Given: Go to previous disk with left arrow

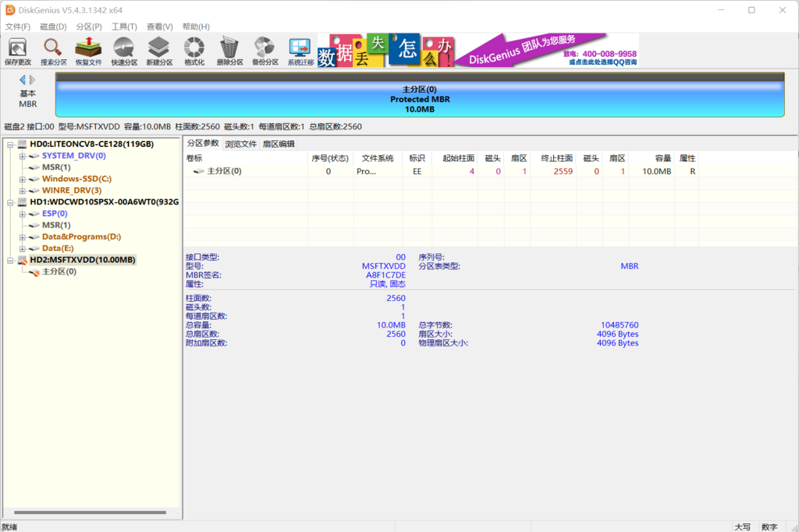Looking at the screenshot, I should pos(23,80).
